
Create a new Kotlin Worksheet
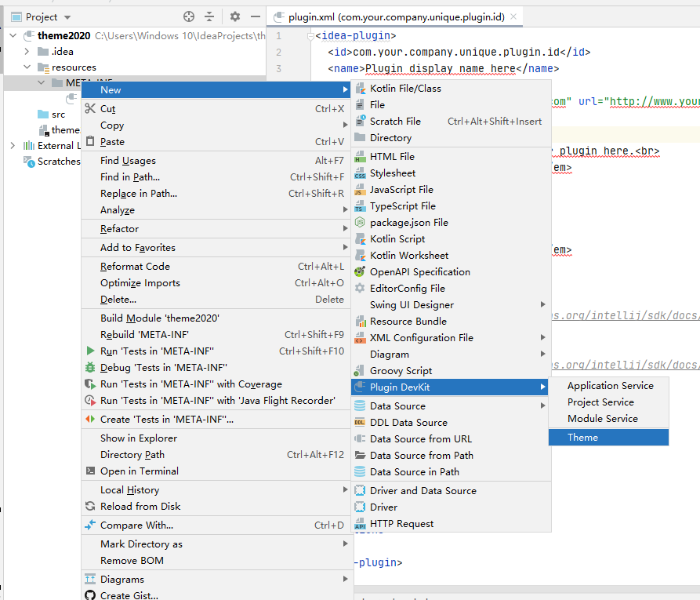tap(451, 256)
